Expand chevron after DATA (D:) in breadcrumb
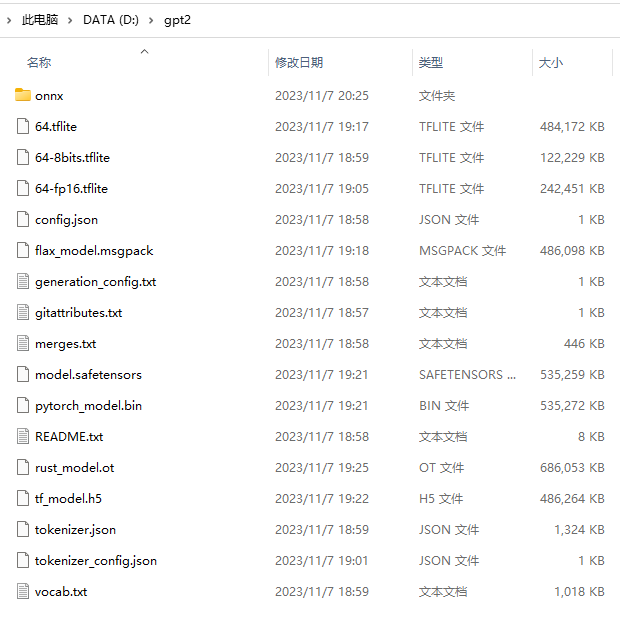Screen dimensions: 620x617 coord(151,20)
